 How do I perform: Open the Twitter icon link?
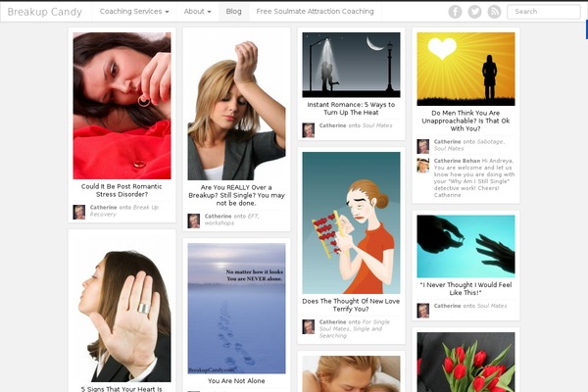[474, 12]
